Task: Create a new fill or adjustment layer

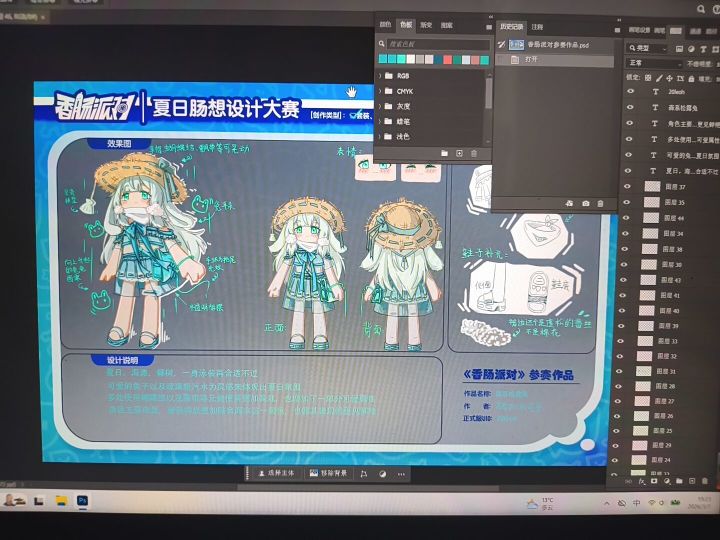Action: click(x=667, y=481)
